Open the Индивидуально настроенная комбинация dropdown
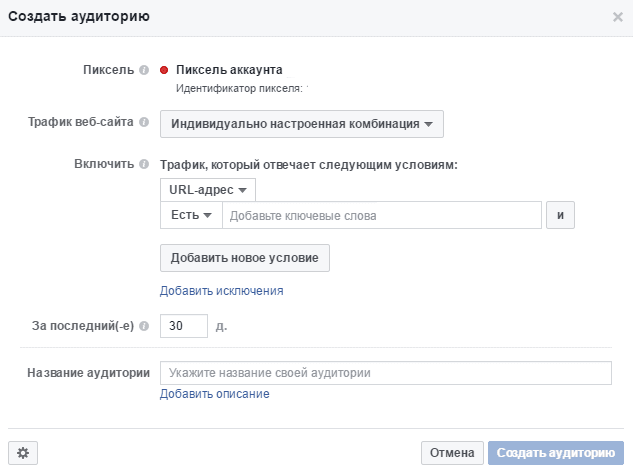 click(x=302, y=124)
